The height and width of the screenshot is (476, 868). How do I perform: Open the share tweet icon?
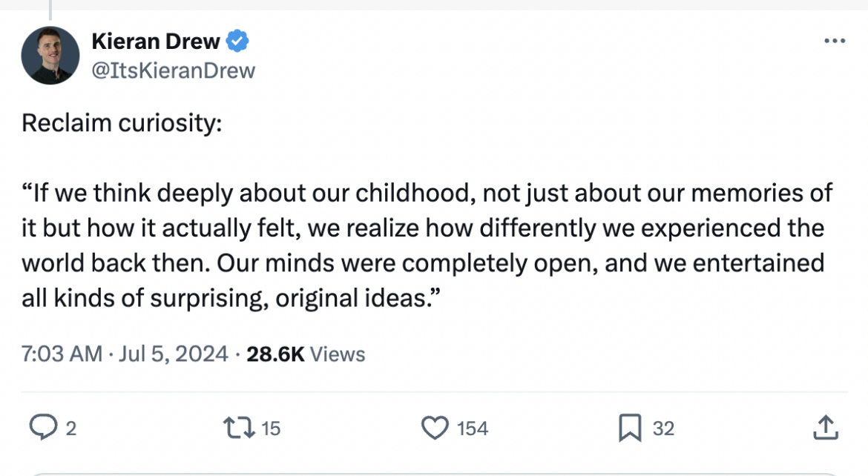(x=826, y=427)
